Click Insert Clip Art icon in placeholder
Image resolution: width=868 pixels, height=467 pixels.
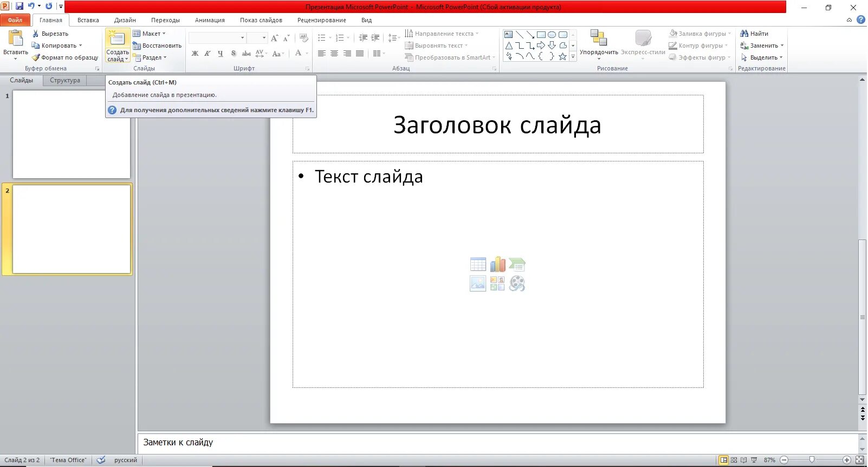click(497, 283)
